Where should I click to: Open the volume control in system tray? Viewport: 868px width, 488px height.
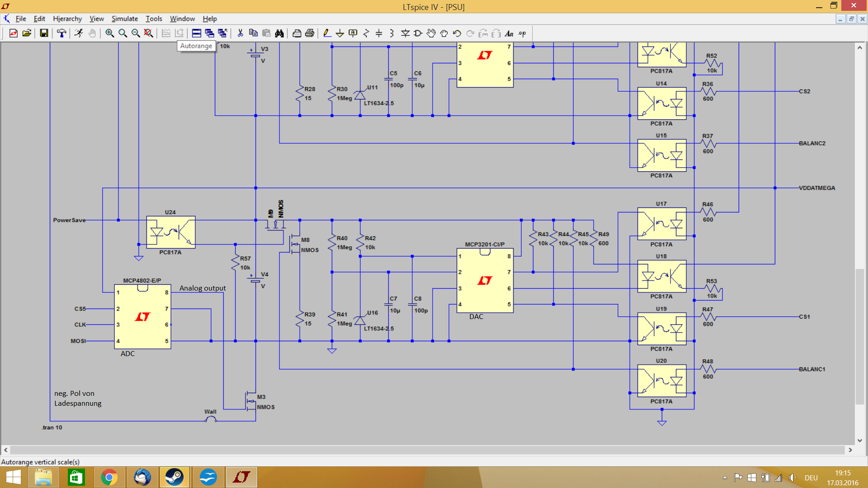(793, 478)
